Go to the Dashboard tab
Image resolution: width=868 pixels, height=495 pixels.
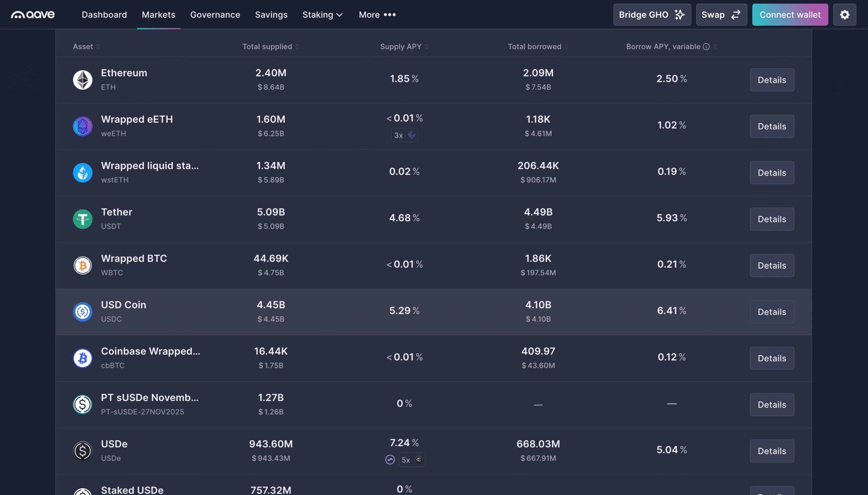click(x=104, y=15)
